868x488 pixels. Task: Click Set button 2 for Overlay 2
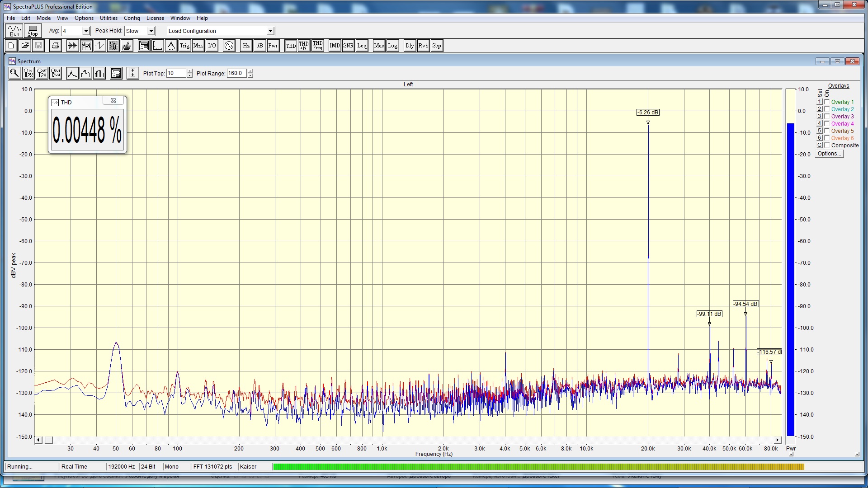point(819,109)
